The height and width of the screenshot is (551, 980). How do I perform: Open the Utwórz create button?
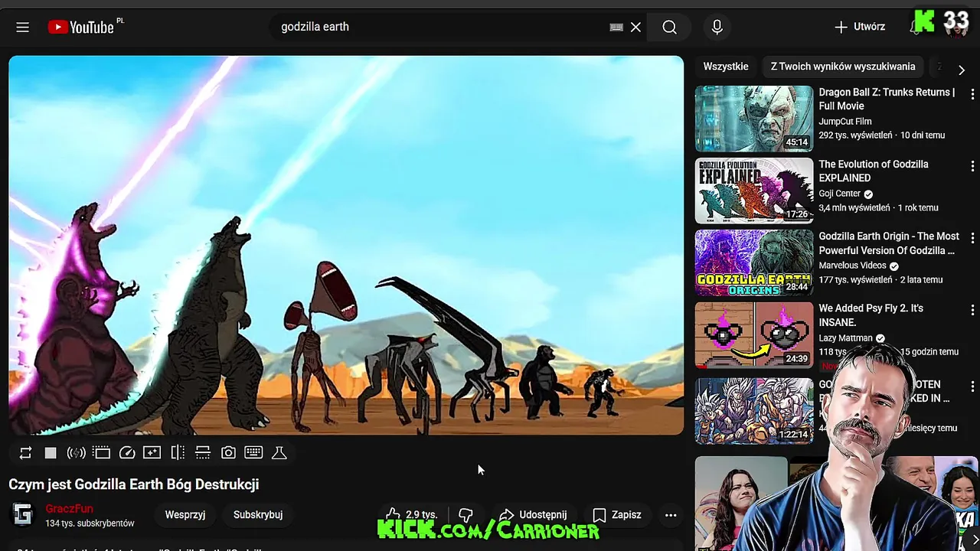click(x=860, y=27)
